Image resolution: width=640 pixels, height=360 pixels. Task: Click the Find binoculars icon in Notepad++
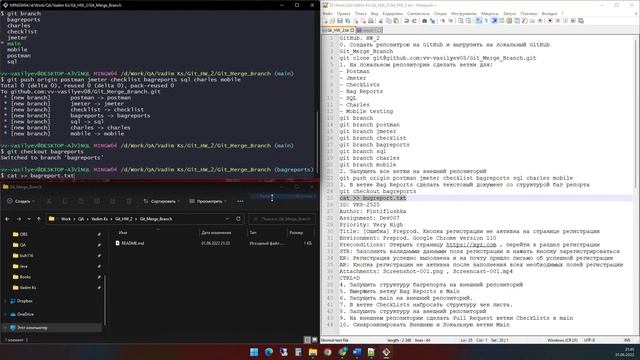pos(424,21)
